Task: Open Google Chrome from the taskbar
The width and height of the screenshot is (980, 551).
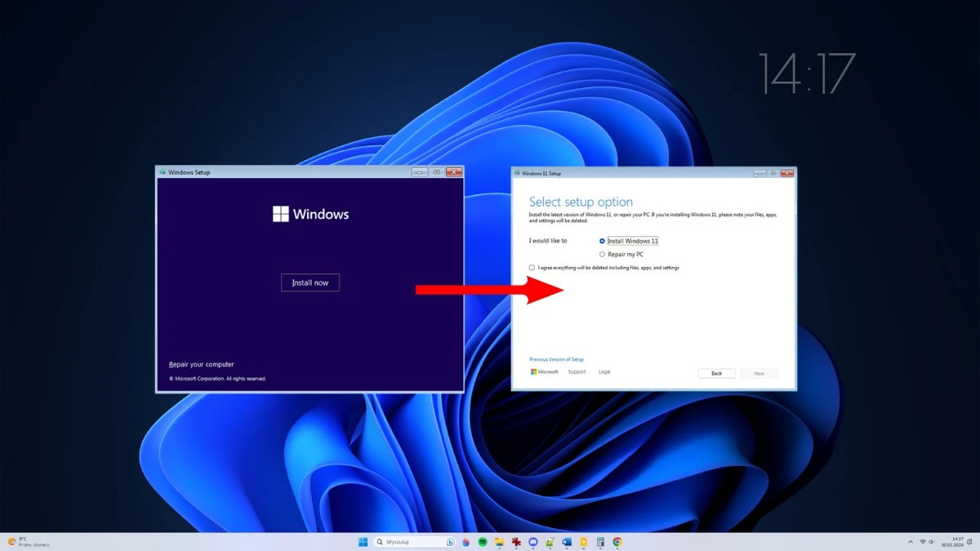Action: 617,541
